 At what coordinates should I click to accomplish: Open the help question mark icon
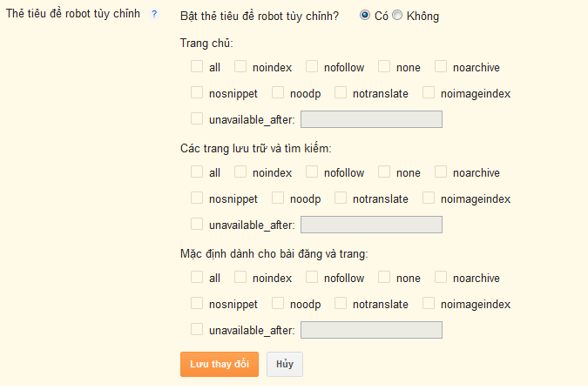click(x=154, y=14)
